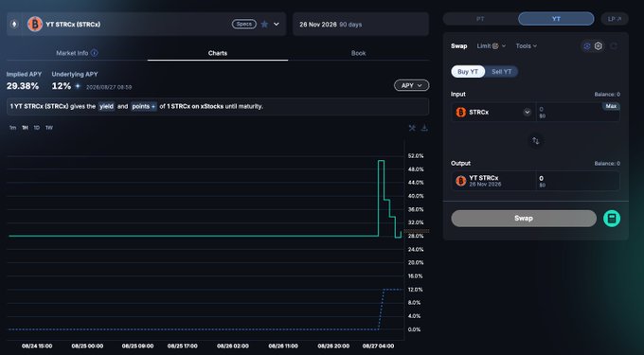The width and height of the screenshot is (644, 355).
Task: Set chart timeframe to 1D
Action: pos(37,128)
